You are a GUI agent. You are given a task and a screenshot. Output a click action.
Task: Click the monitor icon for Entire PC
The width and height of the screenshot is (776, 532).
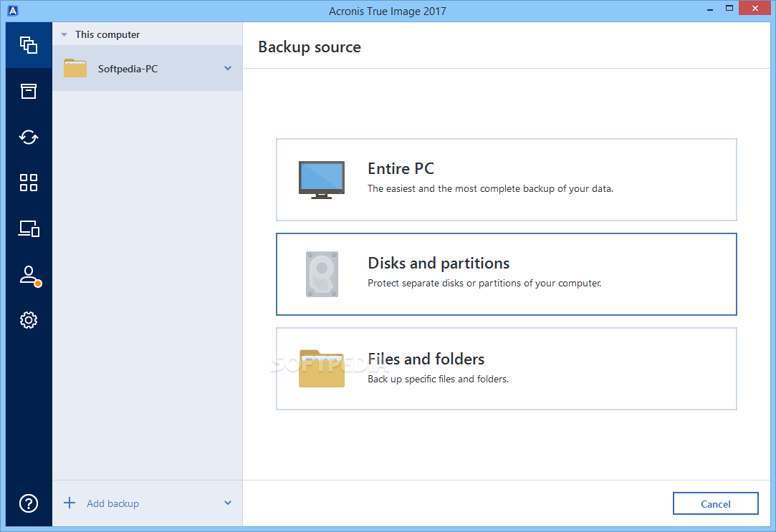(322, 180)
